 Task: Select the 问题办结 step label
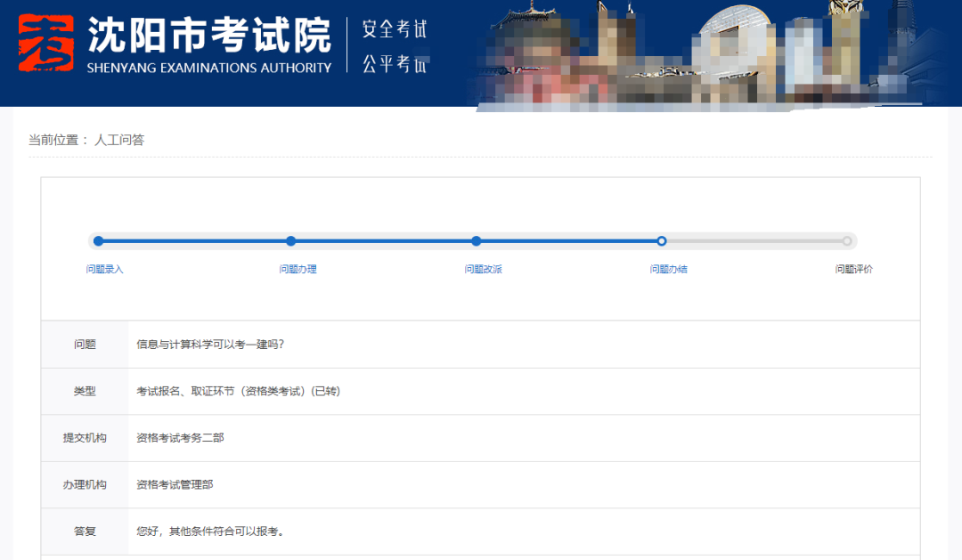(x=668, y=269)
